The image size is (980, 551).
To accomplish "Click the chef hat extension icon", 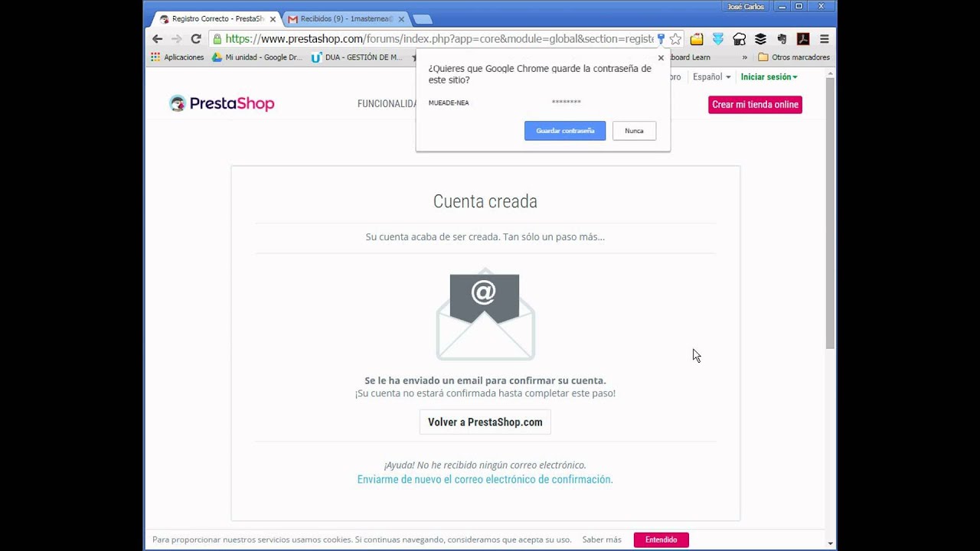I will pyautogui.click(x=739, y=38).
